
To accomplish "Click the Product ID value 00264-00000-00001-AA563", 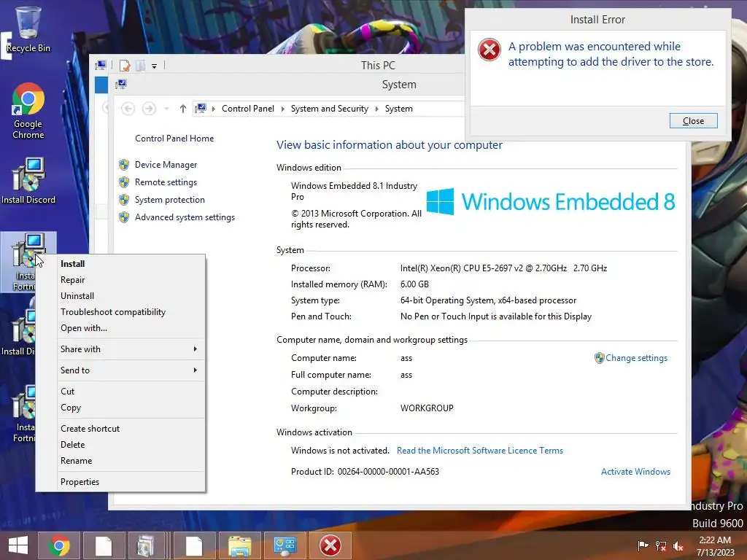I will point(388,472).
